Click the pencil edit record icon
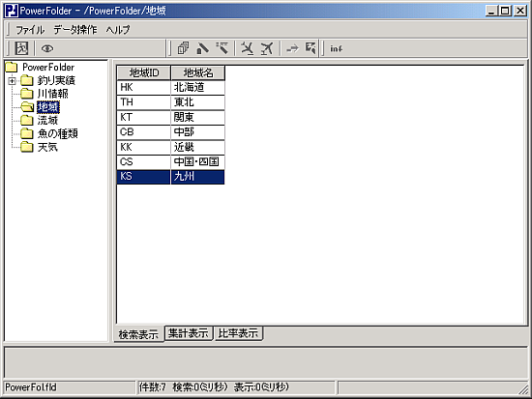Image resolution: width=532 pixels, height=399 pixels. coord(202,48)
